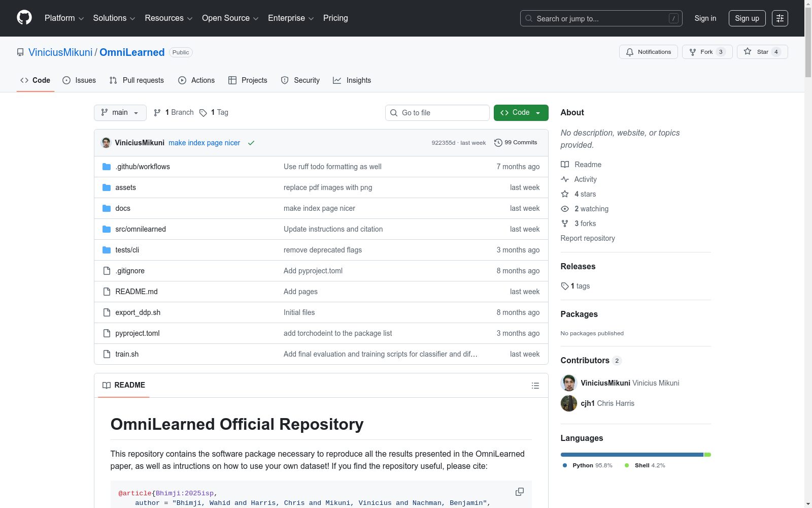Click the eye icon beside watching
Image resolution: width=812 pixels, height=508 pixels.
click(565, 209)
